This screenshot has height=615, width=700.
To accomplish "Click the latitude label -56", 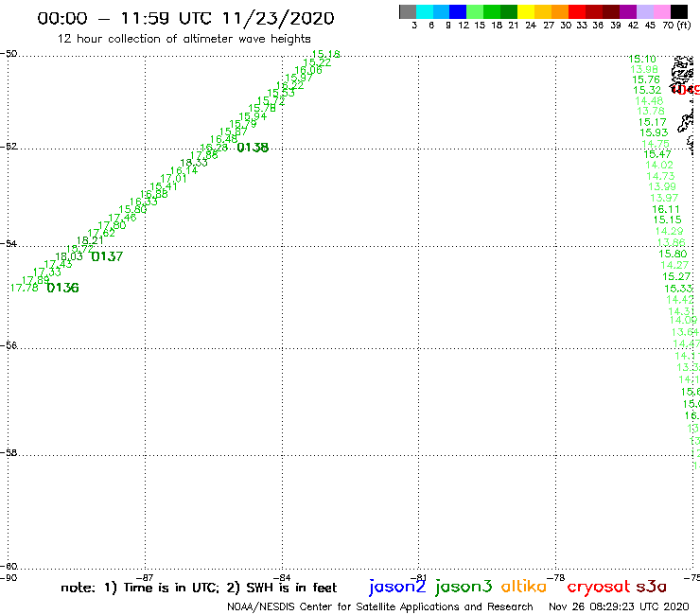I will 9,345.
